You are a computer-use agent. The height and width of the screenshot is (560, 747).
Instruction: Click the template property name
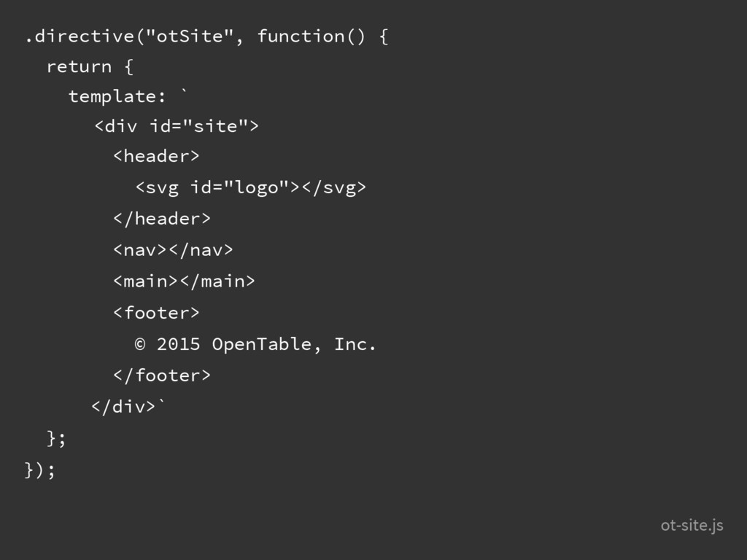tap(112, 97)
